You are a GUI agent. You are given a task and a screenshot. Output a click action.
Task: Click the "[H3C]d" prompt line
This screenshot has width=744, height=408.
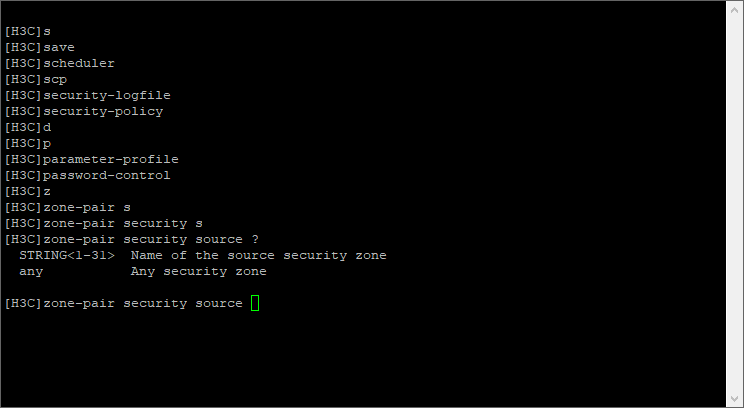pos(27,127)
